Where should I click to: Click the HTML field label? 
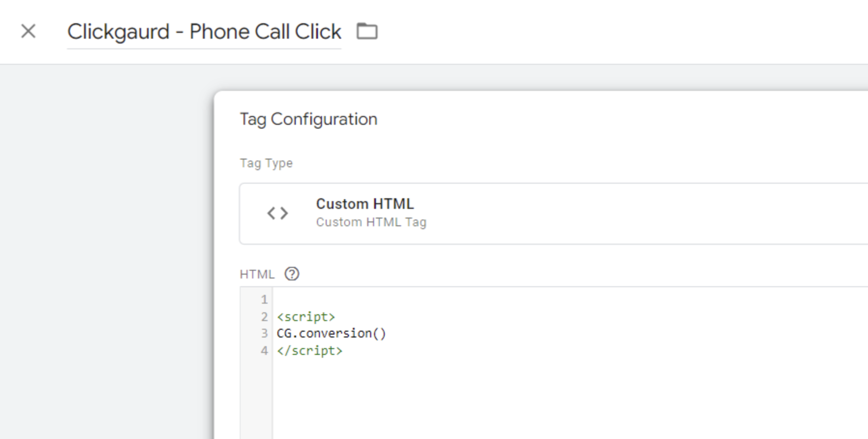tap(257, 275)
